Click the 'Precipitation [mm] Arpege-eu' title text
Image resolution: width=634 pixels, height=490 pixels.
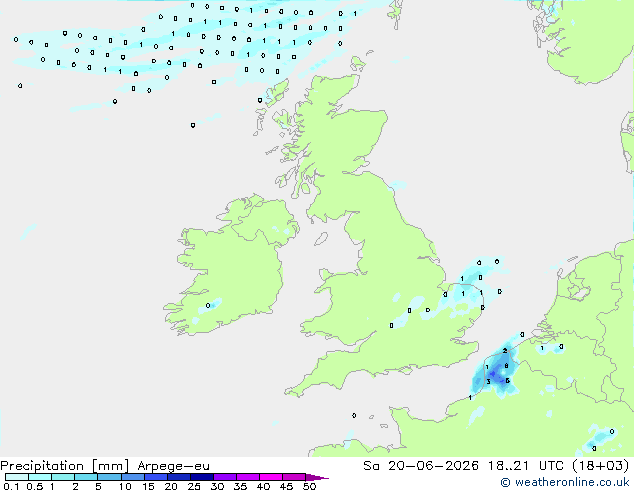tap(105, 466)
